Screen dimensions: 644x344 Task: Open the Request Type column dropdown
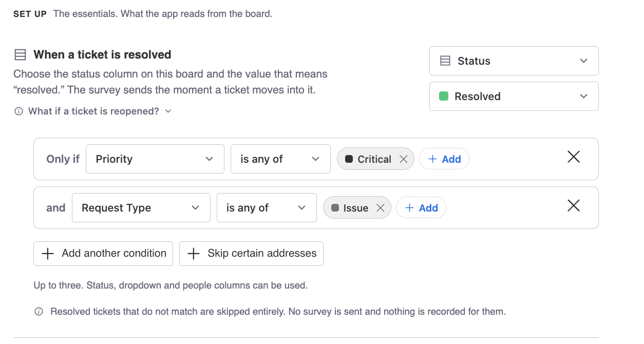pos(141,207)
